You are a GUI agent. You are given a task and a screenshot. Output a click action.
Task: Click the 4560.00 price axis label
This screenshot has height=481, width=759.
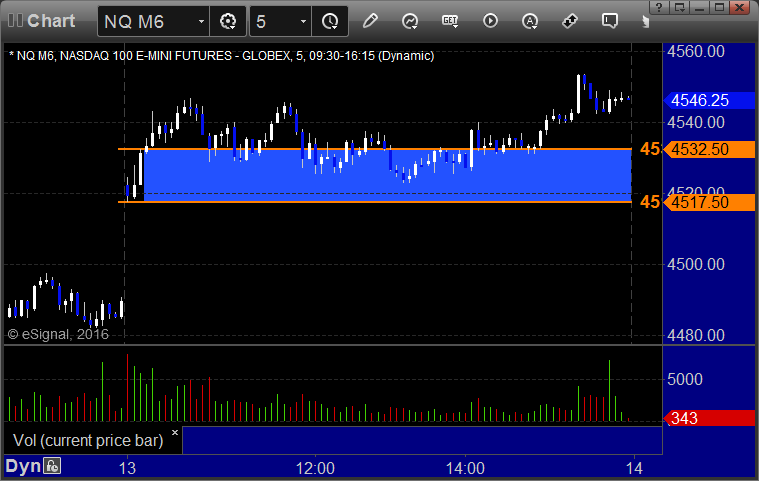tap(696, 51)
